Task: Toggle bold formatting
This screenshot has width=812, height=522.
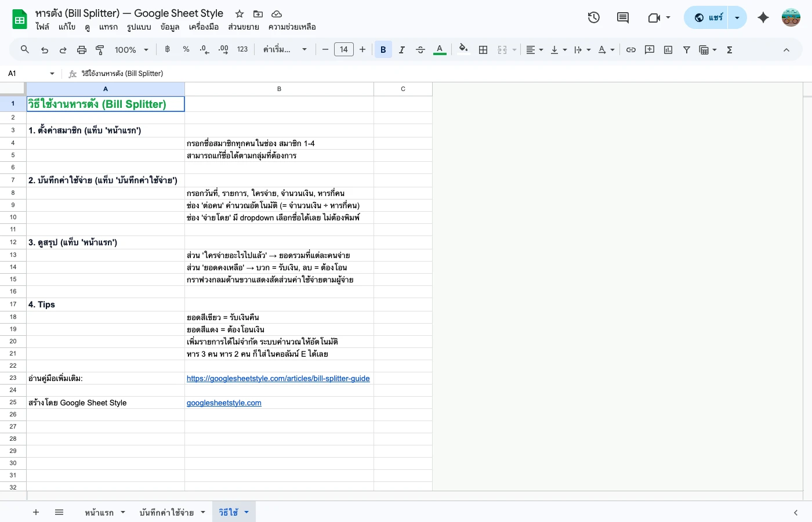Action: pyautogui.click(x=383, y=49)
